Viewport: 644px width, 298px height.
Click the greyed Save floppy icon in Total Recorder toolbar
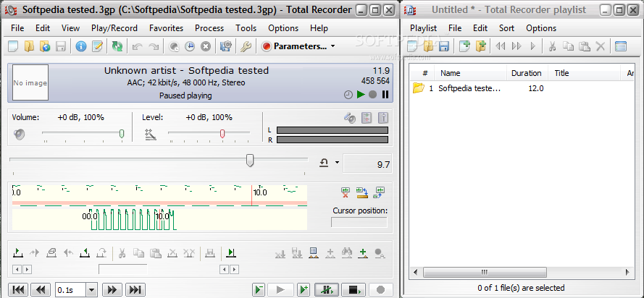click(x=61, y=46)
